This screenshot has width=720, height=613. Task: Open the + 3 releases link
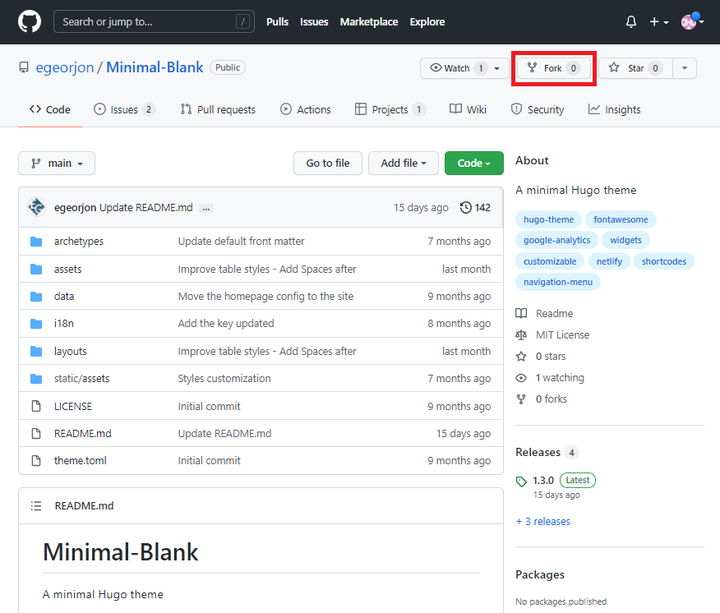point(543,521)
